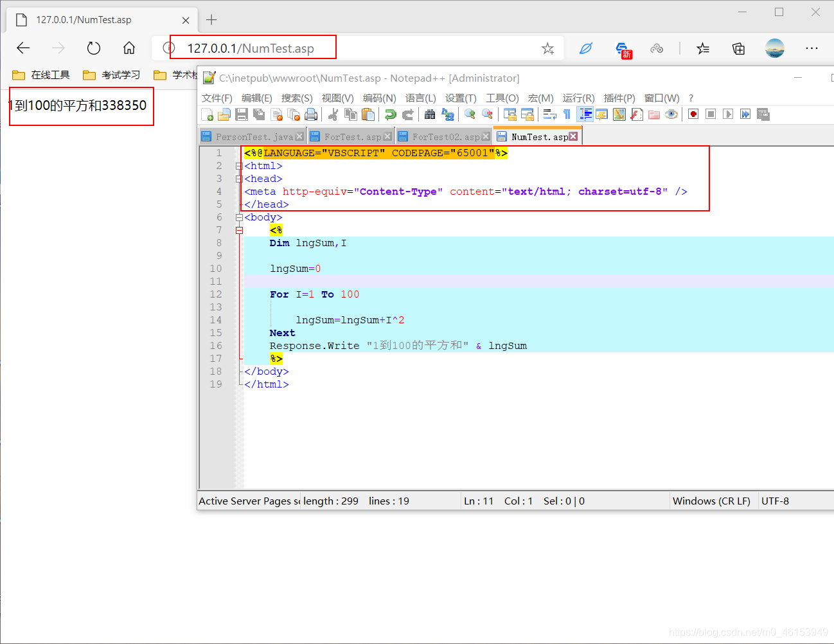
Task: Click the macro Playback icon
Action: point(728,114)
